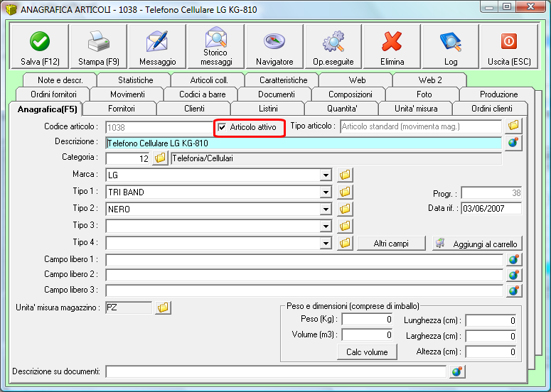Click the Altezza (cm) input field
This screenshot has height=392, width=551.
click(x=491, y=352)
